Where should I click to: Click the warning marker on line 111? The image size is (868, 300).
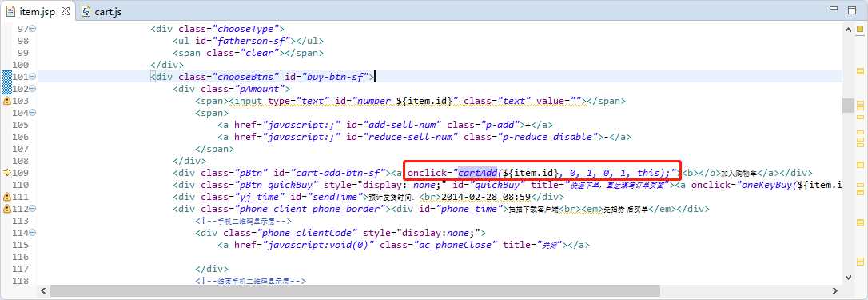click(6, 197)
